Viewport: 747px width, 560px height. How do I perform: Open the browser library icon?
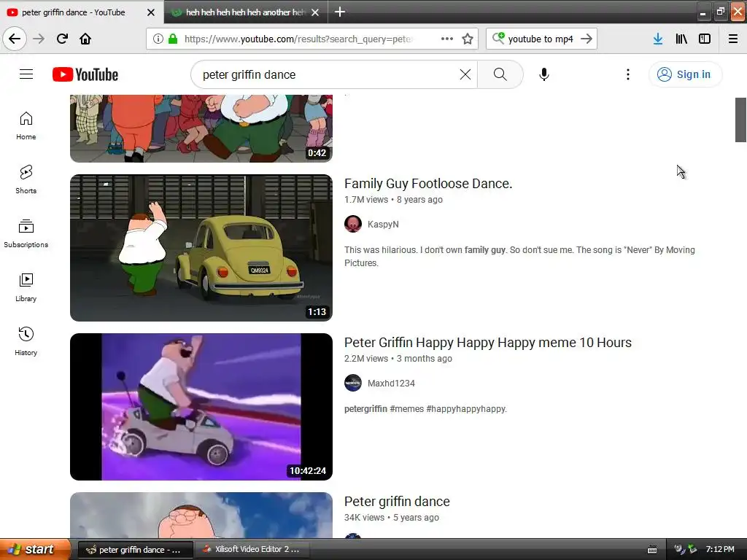pyautogui.click(x=681, y=39)
